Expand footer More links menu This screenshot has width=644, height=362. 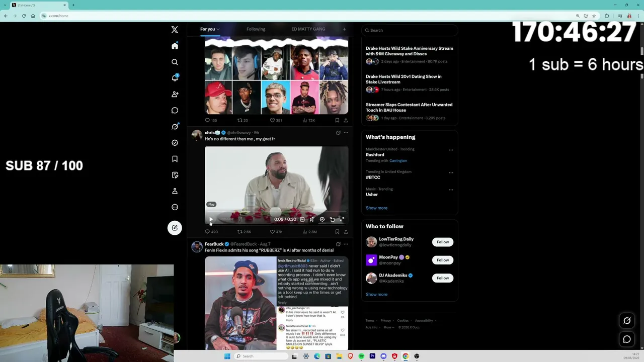pos(388,327)
